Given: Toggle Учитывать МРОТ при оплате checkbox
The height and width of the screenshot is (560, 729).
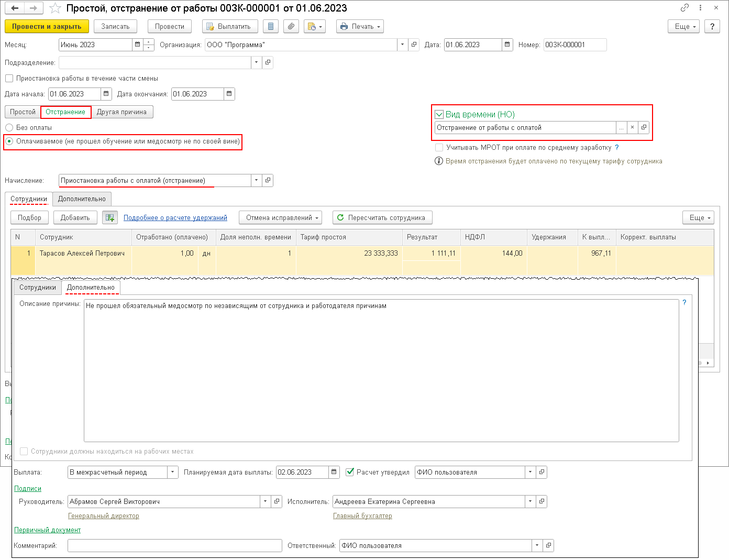Looking at the screenshot, I should coord(439,147).
